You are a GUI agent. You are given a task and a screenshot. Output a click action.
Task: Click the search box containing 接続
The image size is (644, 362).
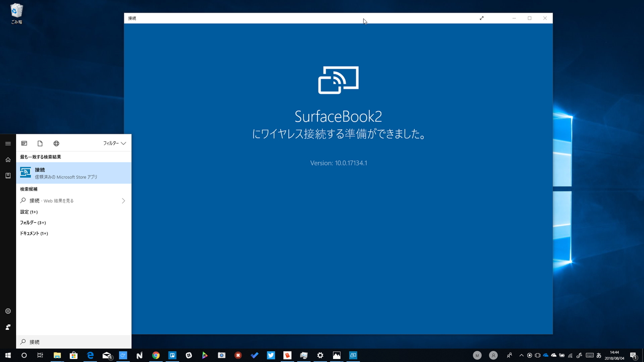point(74,342)
